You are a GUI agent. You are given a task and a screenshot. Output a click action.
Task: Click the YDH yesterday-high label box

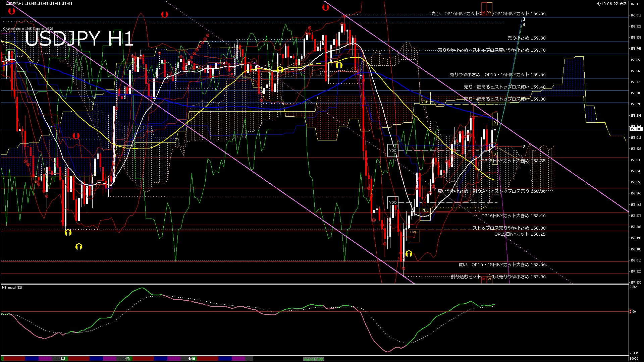point(425,101)
